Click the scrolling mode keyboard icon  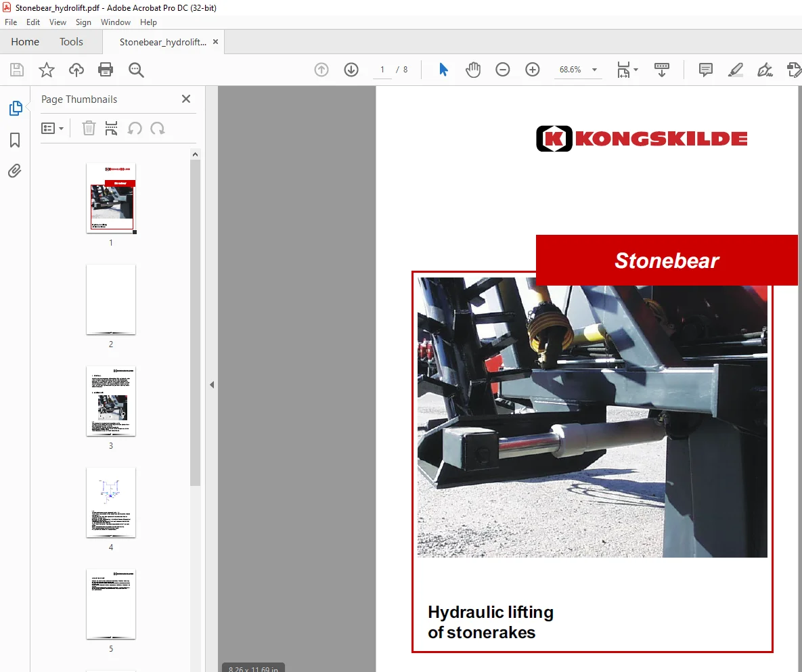pyautogui.click(x=662, y=70)
